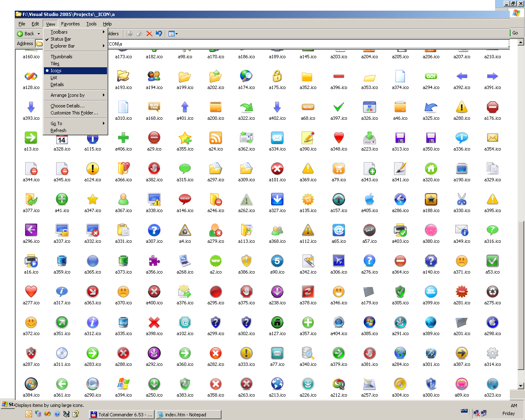525x420 pixels.
Task: Switch to Tiles view
Action: pyautogui.click(x=75, y=64)
